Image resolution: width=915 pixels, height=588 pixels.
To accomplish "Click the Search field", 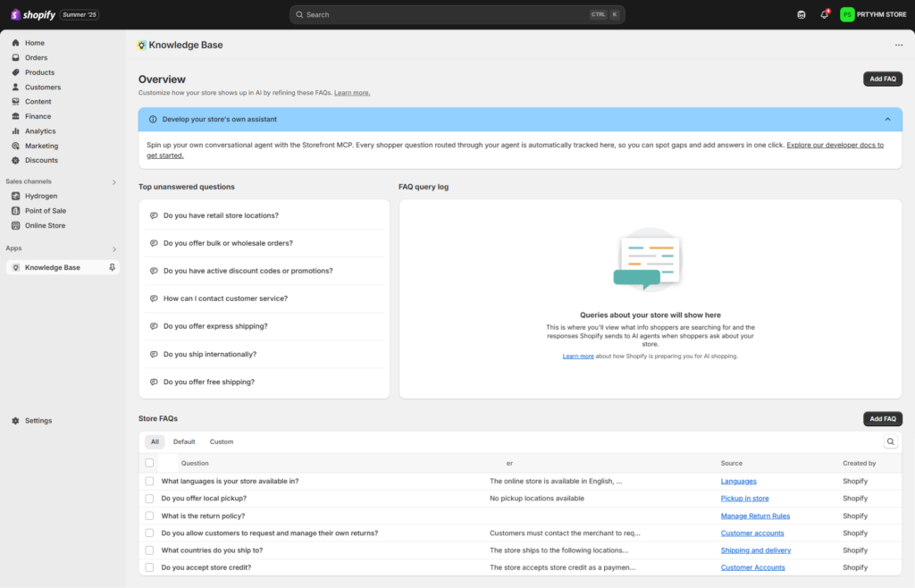I will [x=457, y=14].
